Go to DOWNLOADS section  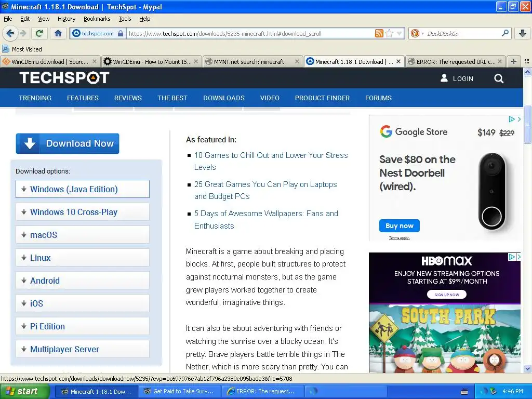coord(224,98)
